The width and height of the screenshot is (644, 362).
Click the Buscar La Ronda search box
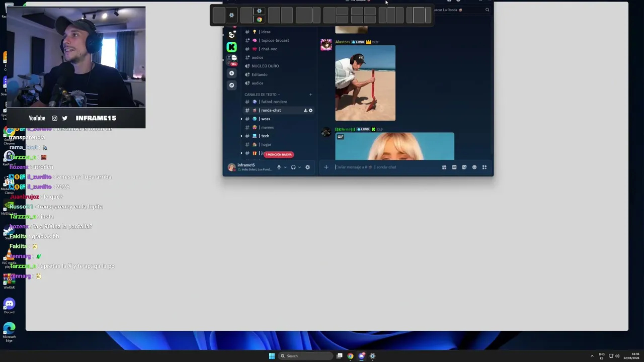click(x=461, y=10)
